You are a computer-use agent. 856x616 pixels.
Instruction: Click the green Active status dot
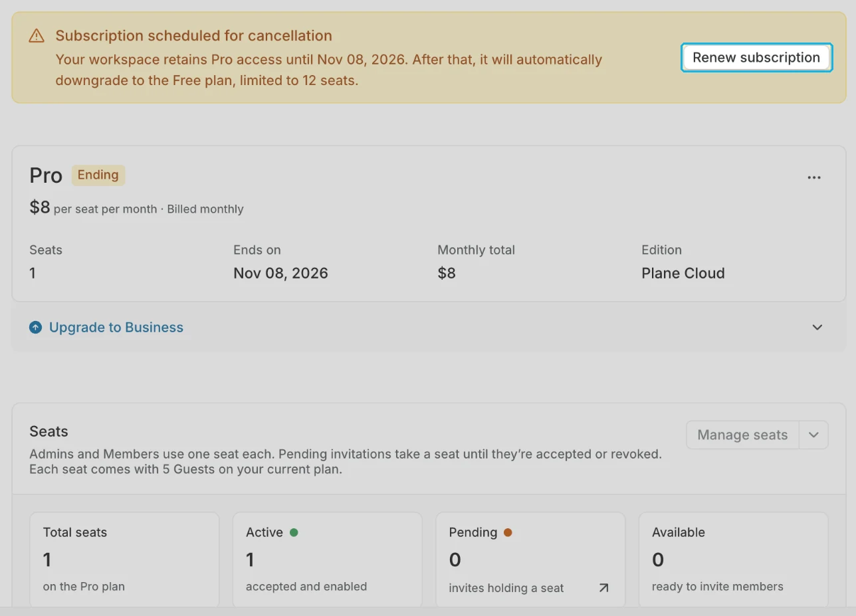tap(294, 532)
